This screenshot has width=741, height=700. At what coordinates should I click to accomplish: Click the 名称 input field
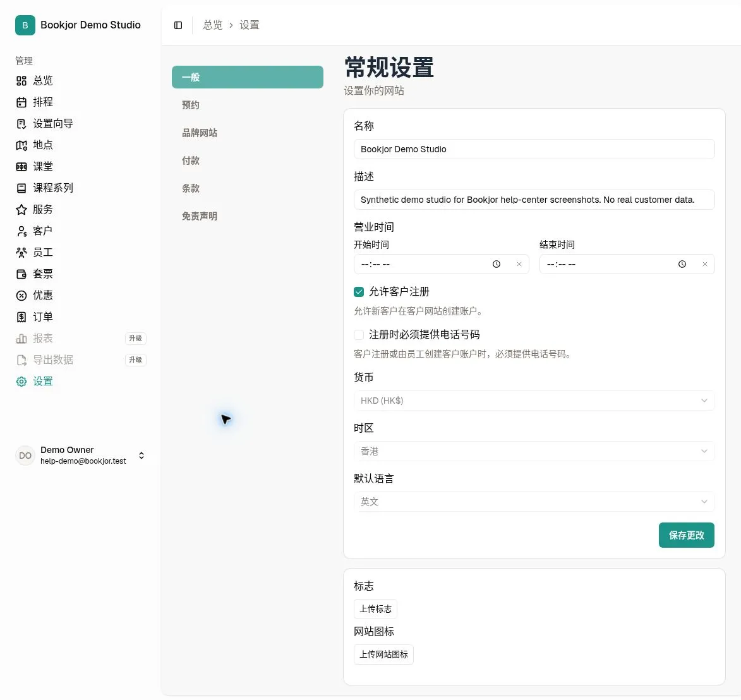click(x=534, y=149)
